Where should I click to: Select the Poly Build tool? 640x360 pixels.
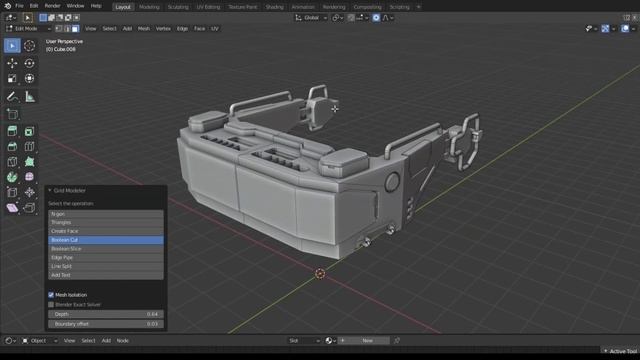[x=29, y=162]
